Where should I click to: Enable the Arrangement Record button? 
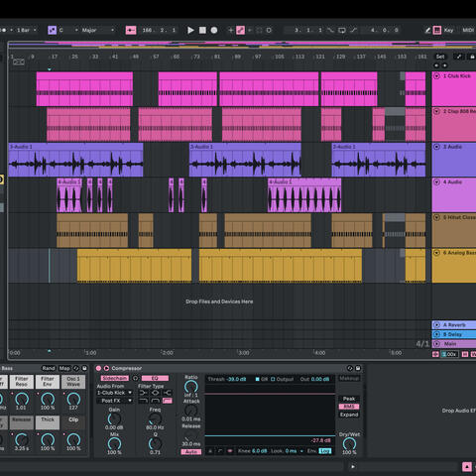coord(214,30)
